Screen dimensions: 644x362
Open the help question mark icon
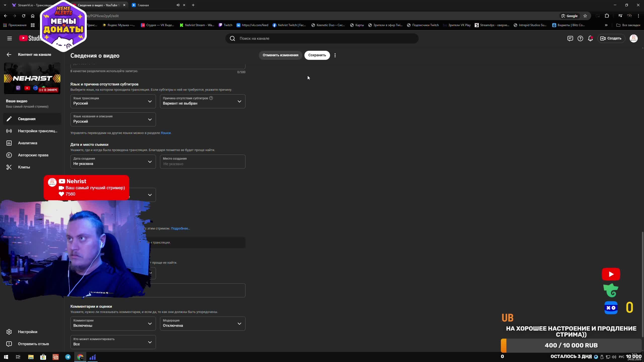580,38
